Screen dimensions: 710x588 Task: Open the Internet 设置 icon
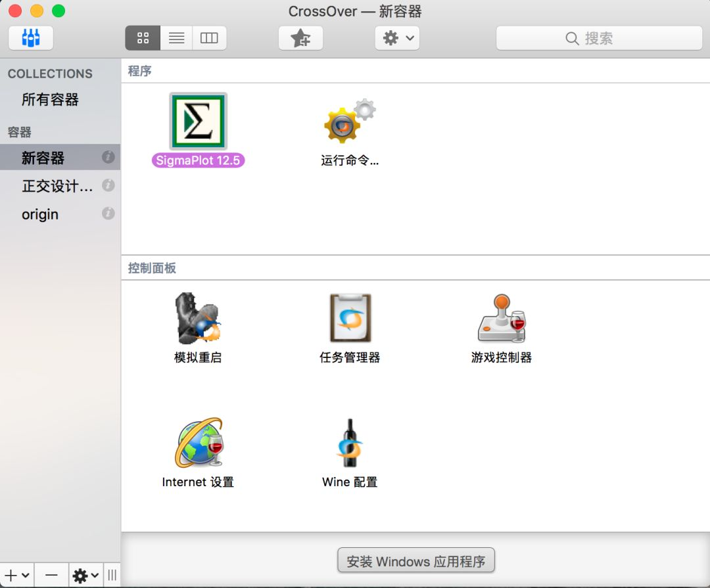[x=199, y=443]
